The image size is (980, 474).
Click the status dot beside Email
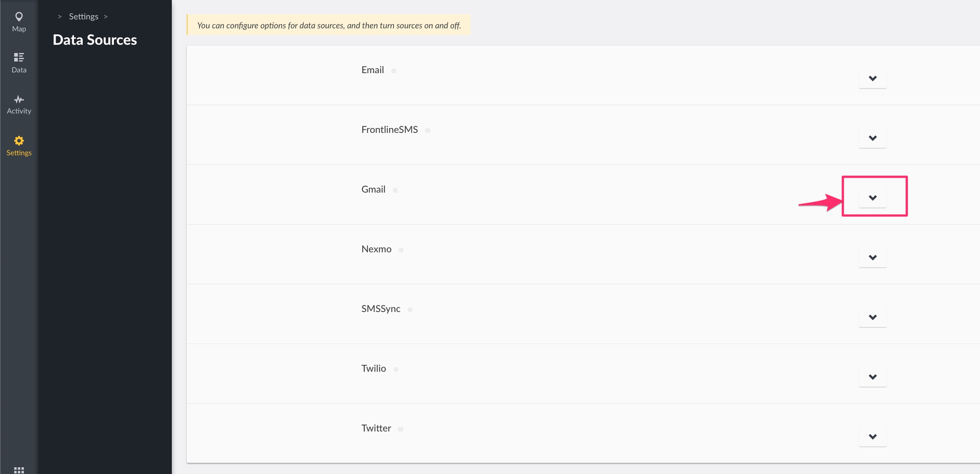(x=393, y=71)
